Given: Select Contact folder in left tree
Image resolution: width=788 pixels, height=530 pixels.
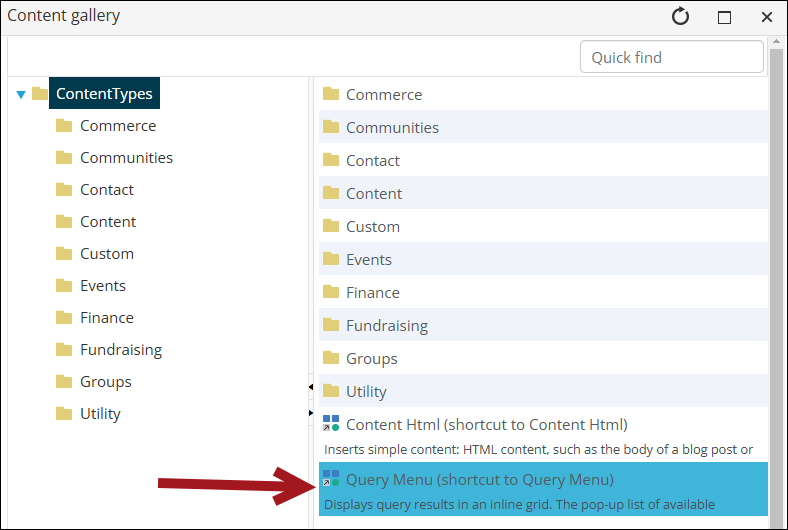Looking at the screenshot, I should [107, 190].
